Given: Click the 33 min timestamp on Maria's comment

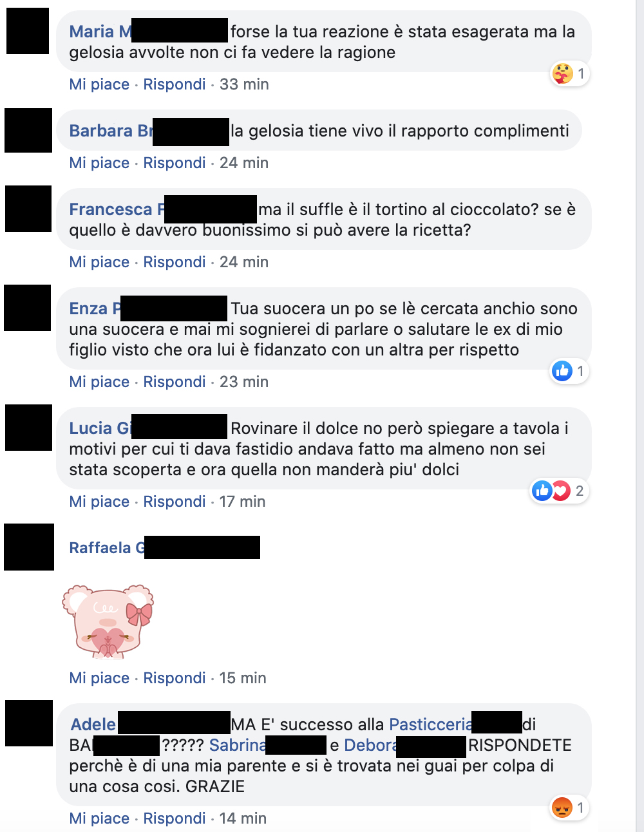Looking at the screenshot, I should pyautogui.click(x=244, y=84).
